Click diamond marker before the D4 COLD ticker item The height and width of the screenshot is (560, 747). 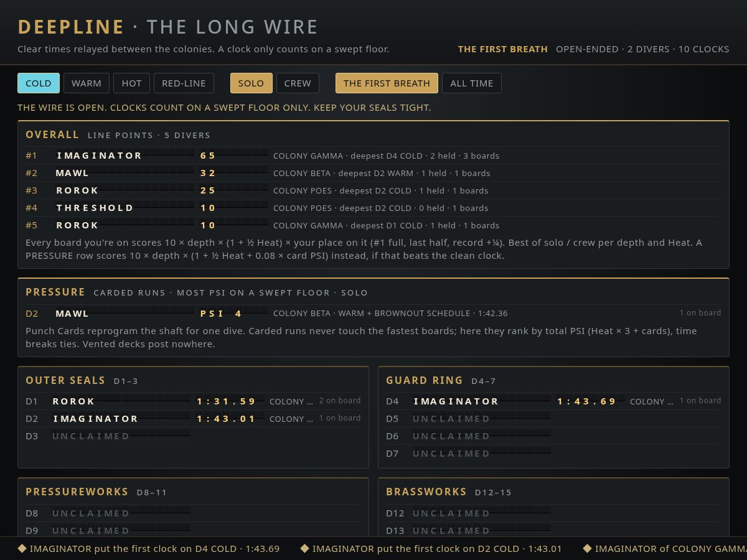22,549
